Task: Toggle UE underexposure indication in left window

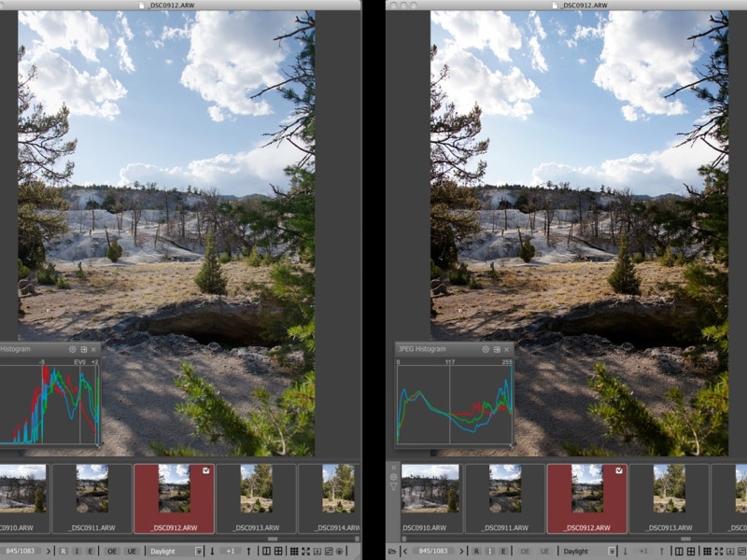Action: (132, 551)
